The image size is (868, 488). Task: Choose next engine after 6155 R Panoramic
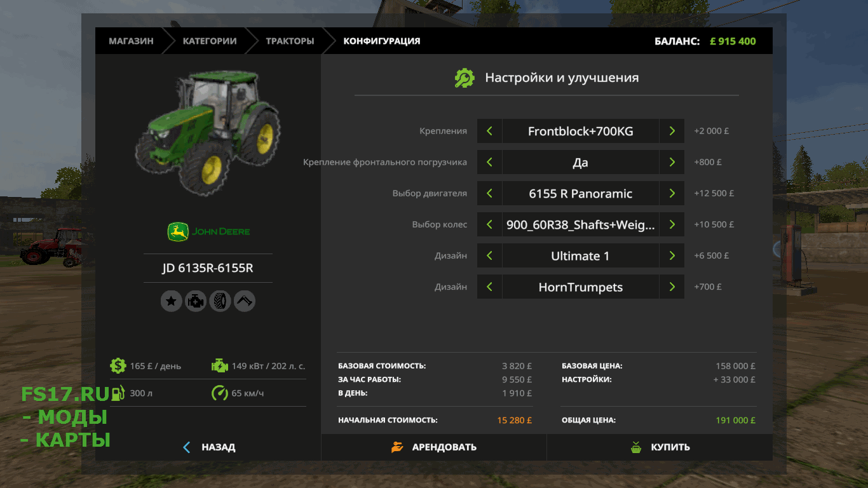pos(672,193)
